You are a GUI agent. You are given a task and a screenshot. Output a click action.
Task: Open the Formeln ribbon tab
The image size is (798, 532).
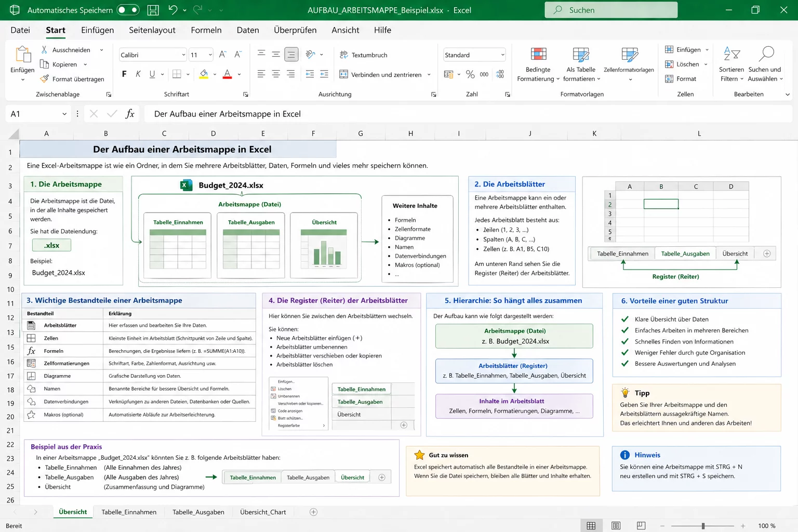click(206, 30)
